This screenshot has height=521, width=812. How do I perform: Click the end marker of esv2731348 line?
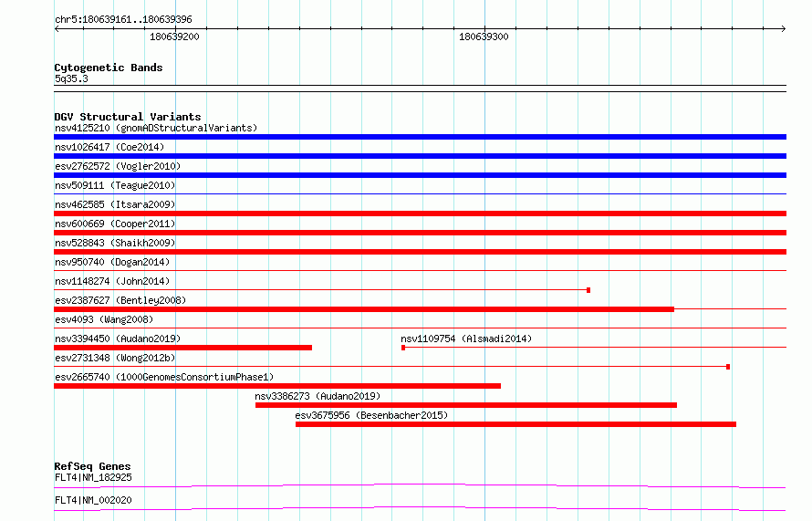(728, 367)
